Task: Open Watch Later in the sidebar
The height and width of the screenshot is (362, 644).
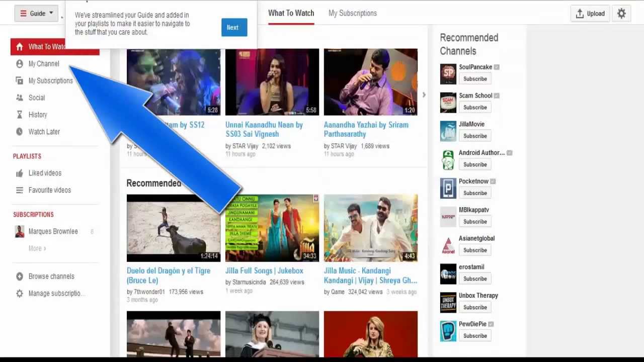Action: [44, 132]
